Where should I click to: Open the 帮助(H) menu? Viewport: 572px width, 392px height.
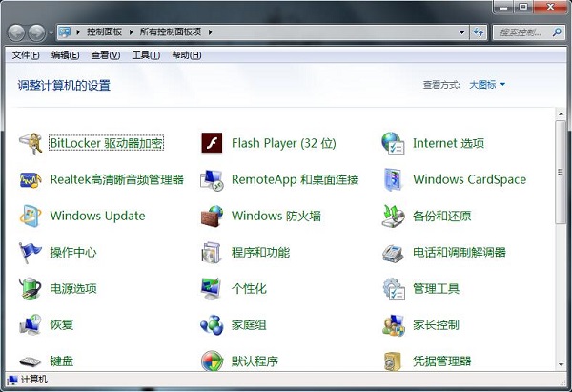pyautogui.click(x=187, y=55)
